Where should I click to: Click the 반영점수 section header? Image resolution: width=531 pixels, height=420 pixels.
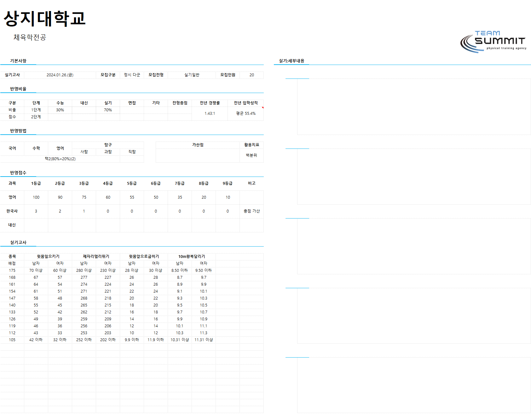tap(18, 173)
